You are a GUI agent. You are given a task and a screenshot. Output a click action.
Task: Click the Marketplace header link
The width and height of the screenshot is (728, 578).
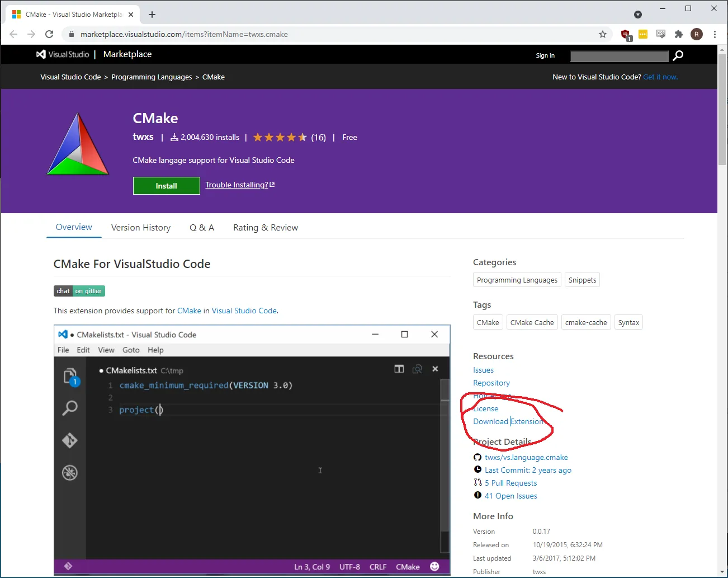[127, 54]
